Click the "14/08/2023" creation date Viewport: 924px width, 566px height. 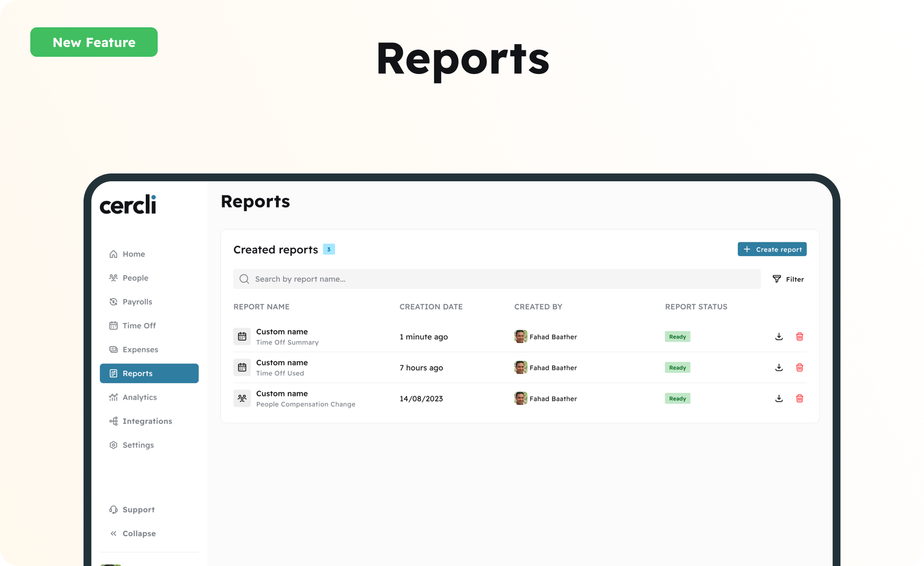point(421,399)
